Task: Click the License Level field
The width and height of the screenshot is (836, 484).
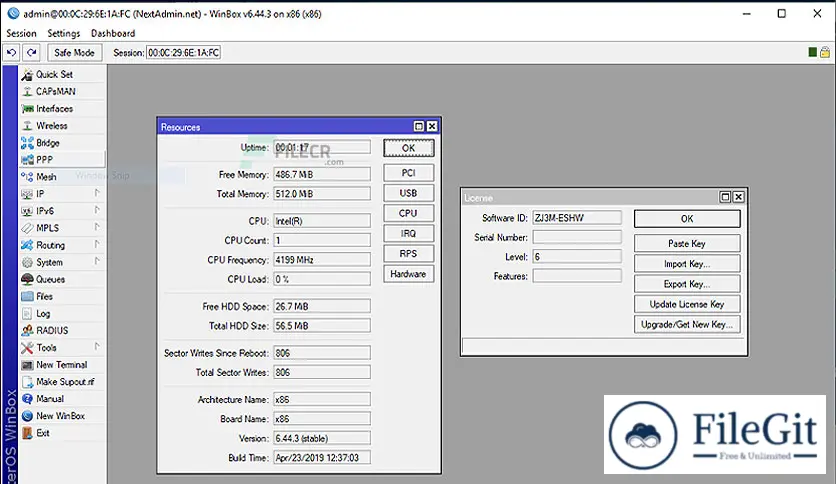Action: pos(577,257)
